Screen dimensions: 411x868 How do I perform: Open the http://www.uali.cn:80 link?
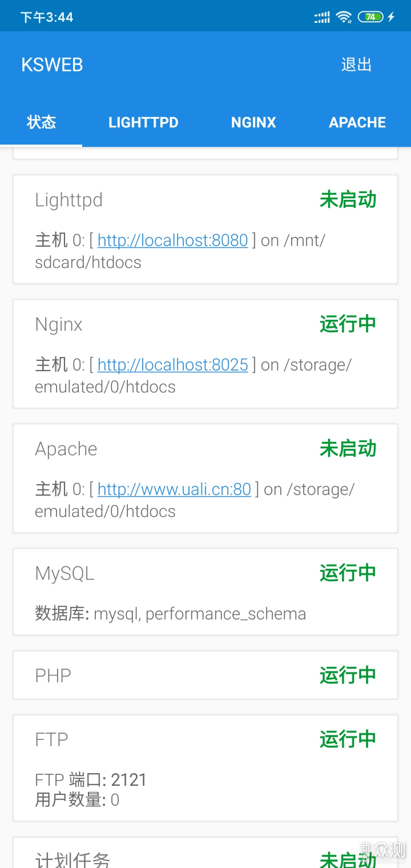tap(174, 489)
